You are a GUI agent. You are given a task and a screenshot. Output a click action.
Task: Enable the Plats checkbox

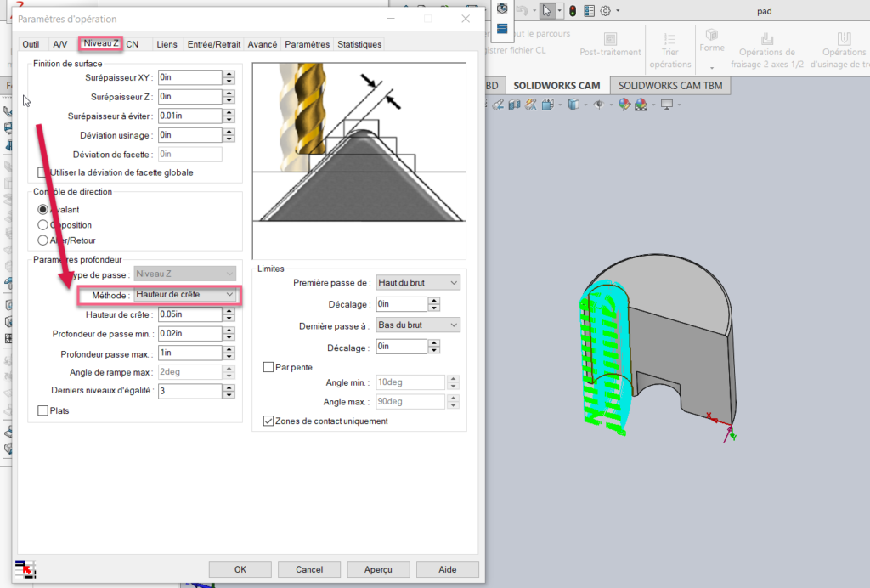coord(43,410)
